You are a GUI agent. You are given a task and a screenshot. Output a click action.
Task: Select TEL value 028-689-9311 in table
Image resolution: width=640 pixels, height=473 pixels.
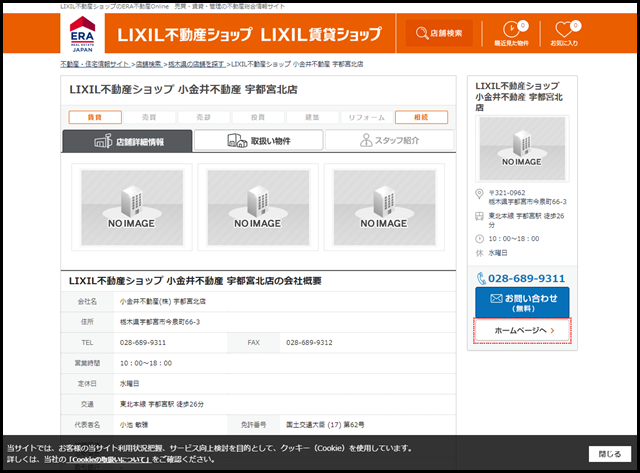point(143,343)
